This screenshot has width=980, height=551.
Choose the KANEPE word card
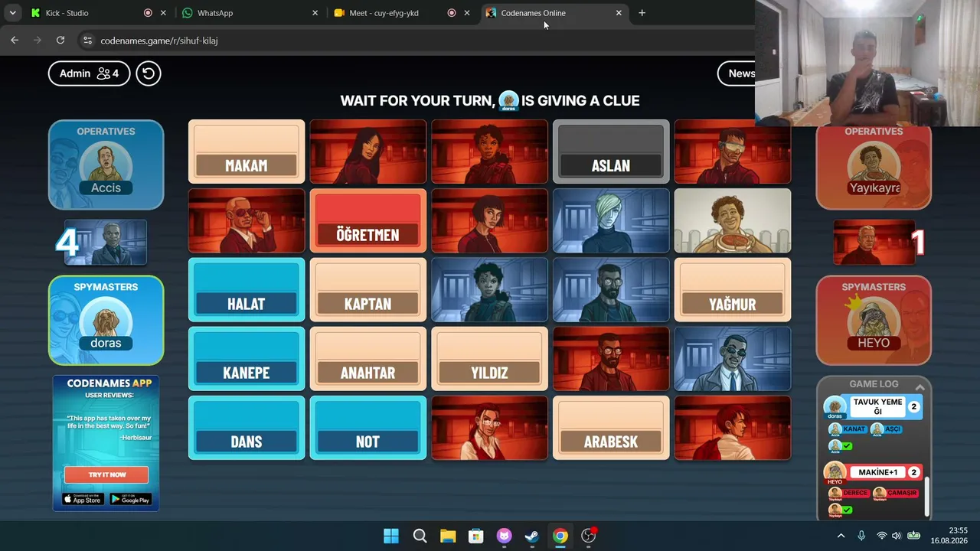pyautogui.click(x=247, y=359)
